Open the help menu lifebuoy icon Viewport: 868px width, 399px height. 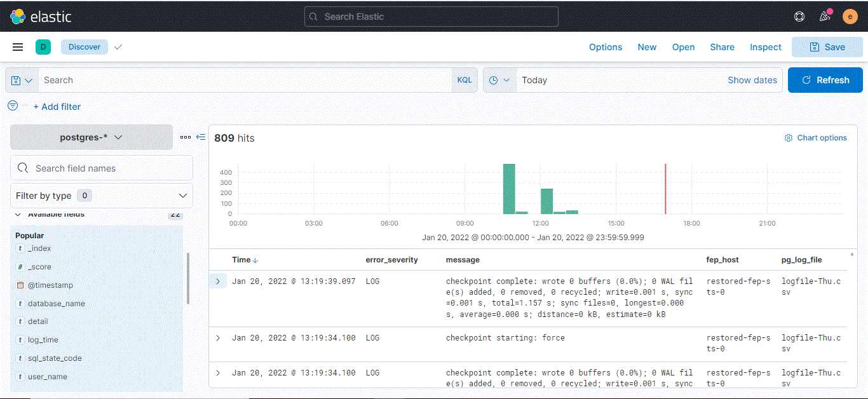tap(799, 17)
